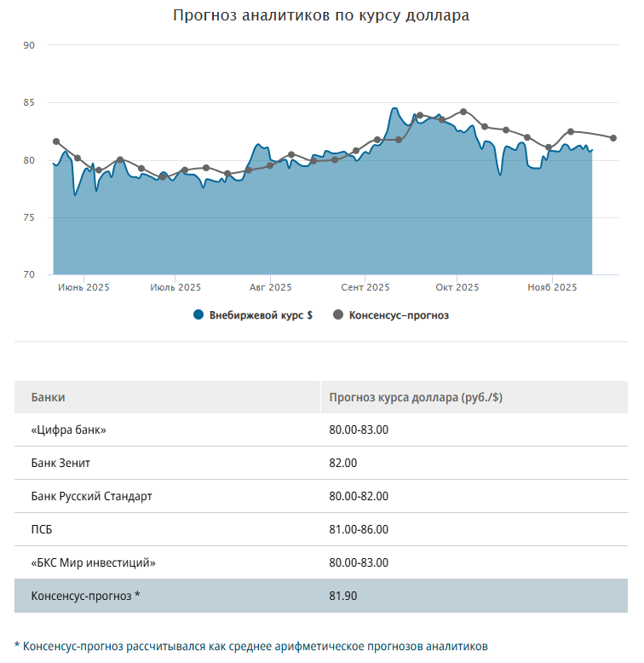Select the last consensus point at far right

click(613, 138)
